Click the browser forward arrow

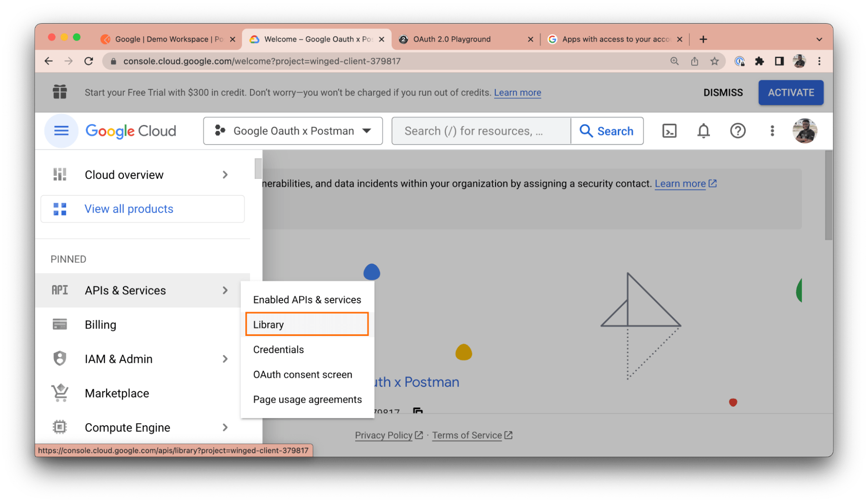tap(69, 61)
